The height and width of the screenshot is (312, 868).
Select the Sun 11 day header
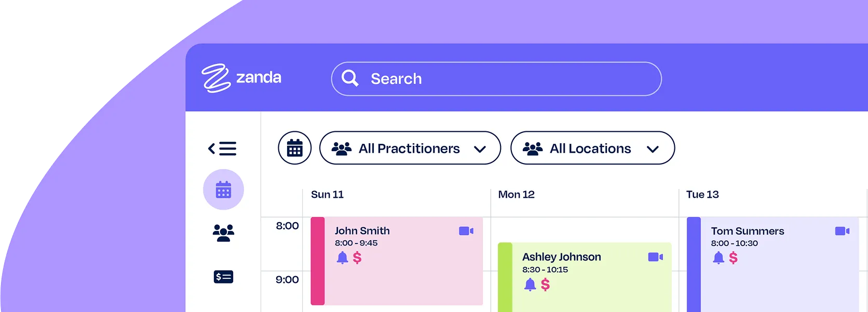(327, 195)
